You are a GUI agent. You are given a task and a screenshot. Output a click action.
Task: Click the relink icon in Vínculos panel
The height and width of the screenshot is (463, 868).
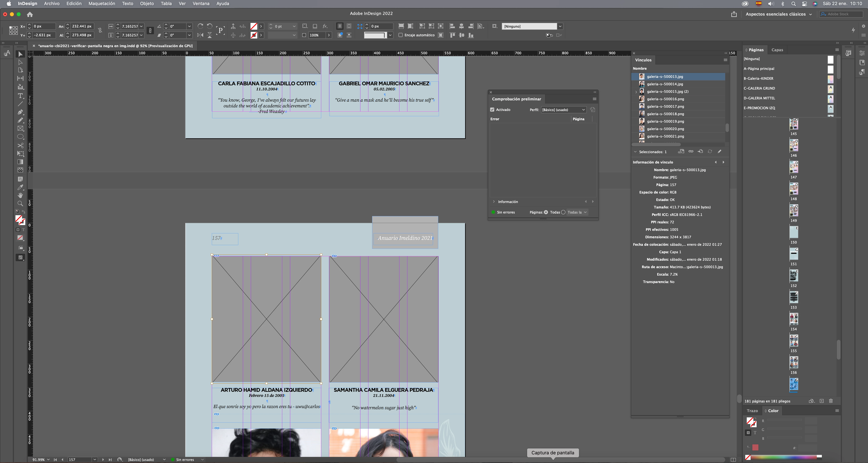pos(691,151)
